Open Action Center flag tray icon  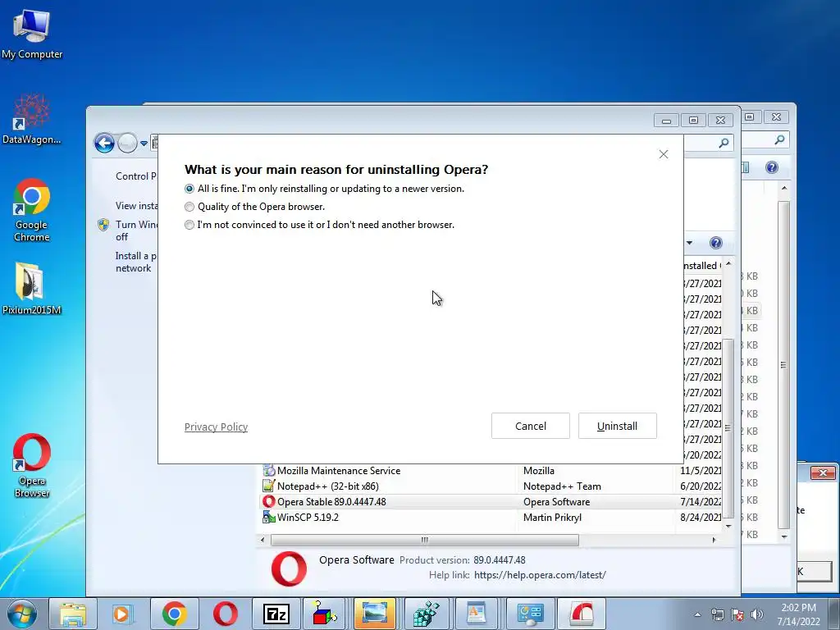[x=737, y=614]
